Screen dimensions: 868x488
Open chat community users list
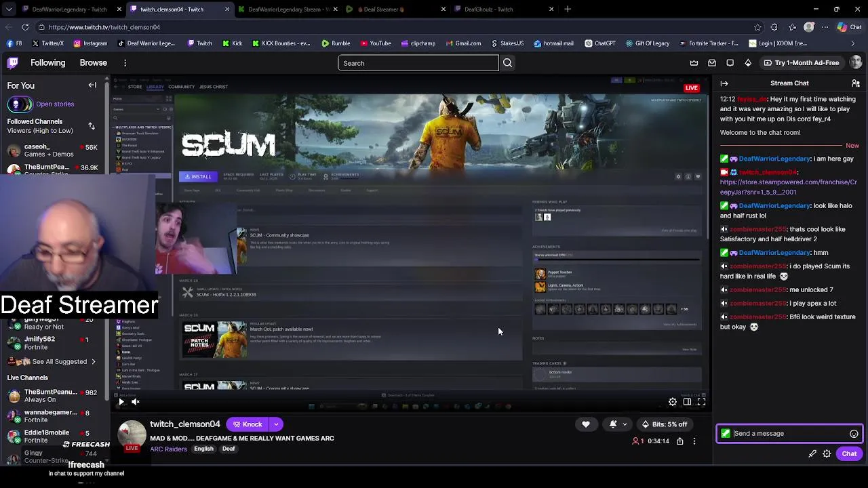(856, 83)
